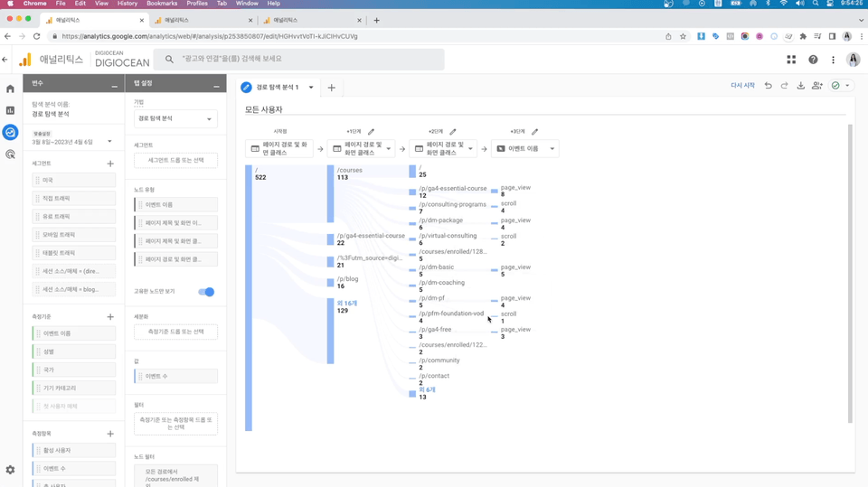Open the Chrome File menu
The height and width of the screenshot is (487, 868).
point(61,4)
